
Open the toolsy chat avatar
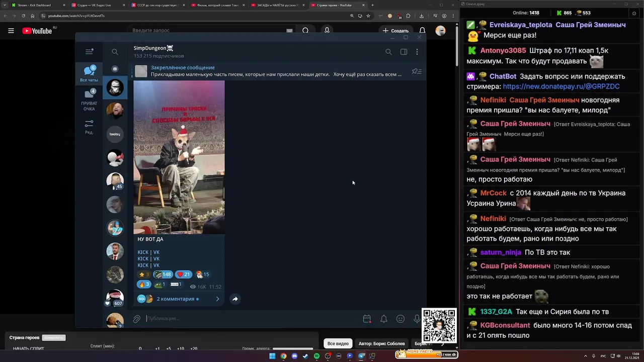pyautogui.click(x=115, y=134)
